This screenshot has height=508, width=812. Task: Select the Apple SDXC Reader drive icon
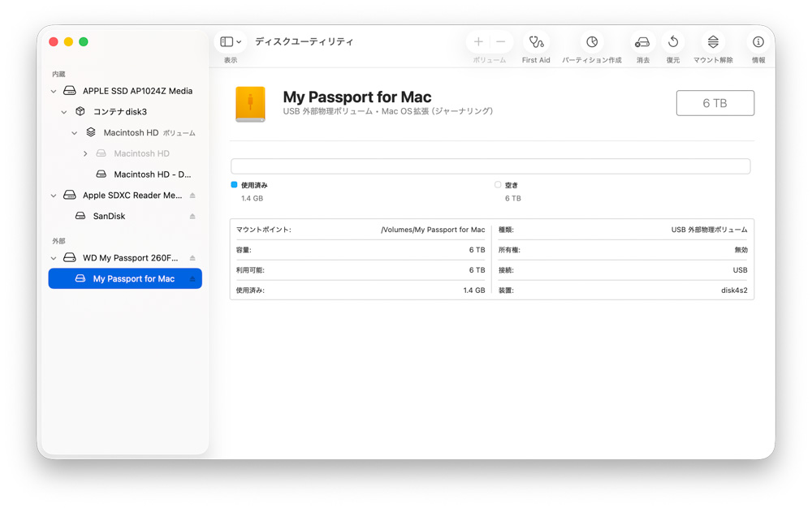coord(69,195)
